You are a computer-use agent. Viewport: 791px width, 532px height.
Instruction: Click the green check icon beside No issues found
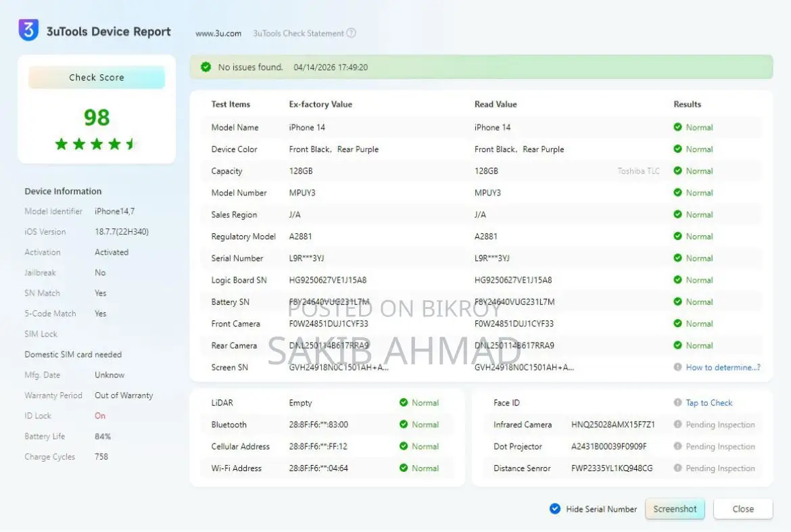[206, 67]
